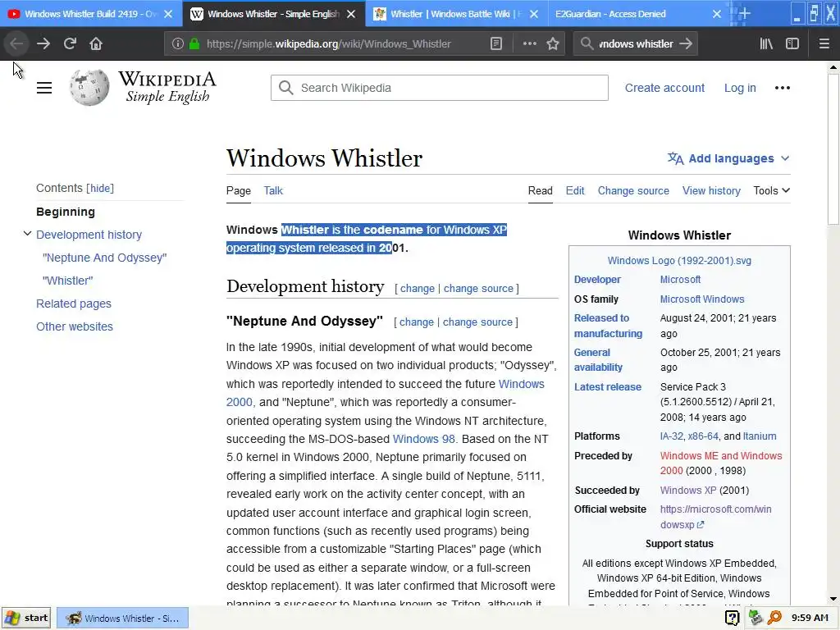The image size is (840, 630).
Task: Click the question mark tray icon
Action: pyautogui.click(x=732, y=619)
